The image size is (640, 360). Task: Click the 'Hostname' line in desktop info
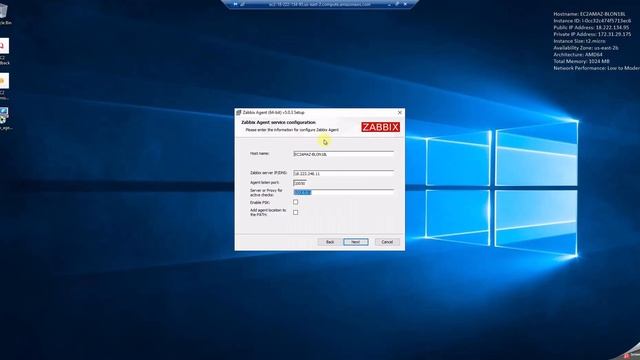point(589,14)
